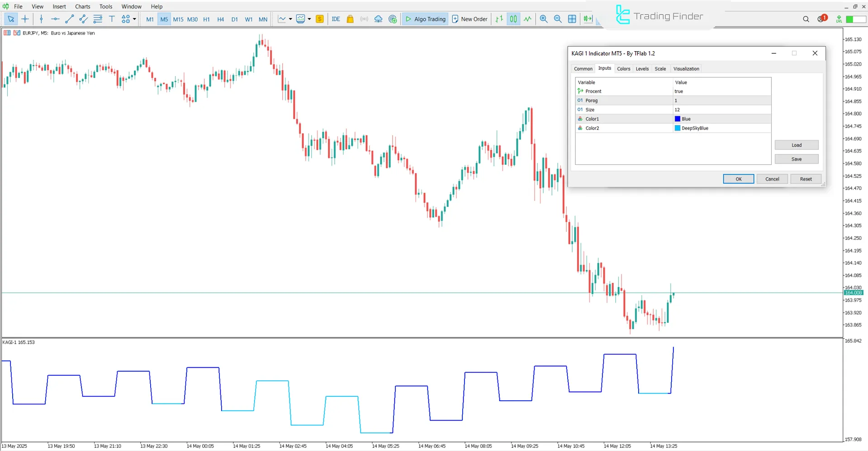Image resolution: width=868 pixels, height=451 pixels.
Task: Switch chart display to line chart mode
Action: pyautogui.click(x=527, y=19)
